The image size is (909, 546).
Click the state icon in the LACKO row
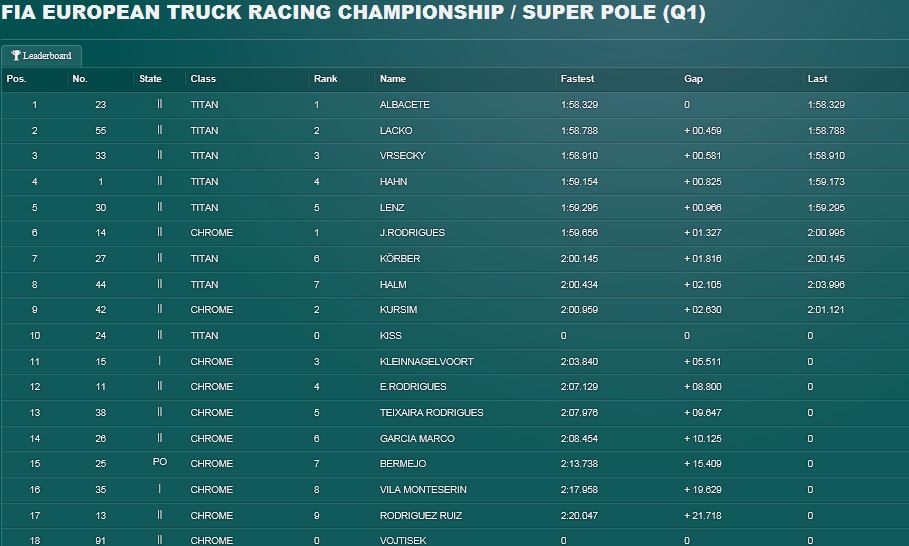pyautogui.click(x=159, y=130)
